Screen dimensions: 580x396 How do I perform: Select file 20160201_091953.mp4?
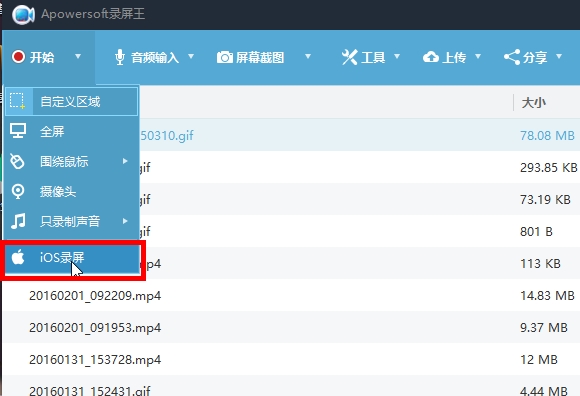[x=95, y=327]
